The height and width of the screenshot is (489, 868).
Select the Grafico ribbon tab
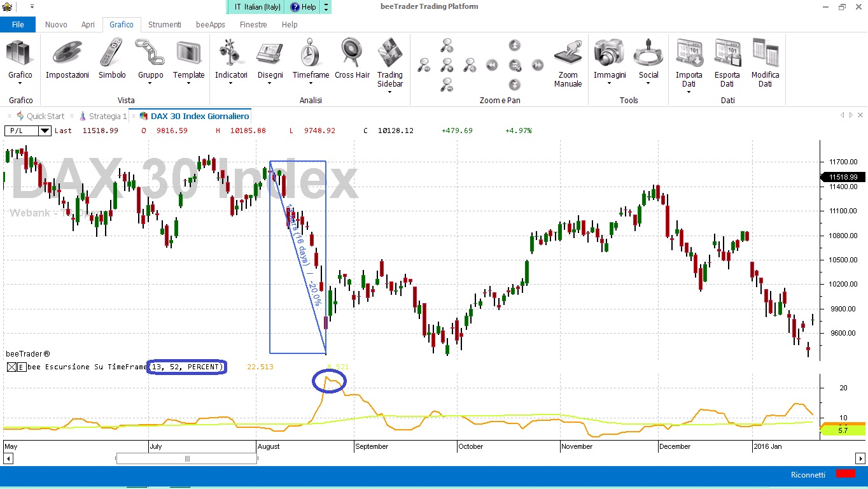[x=122, y=25]
